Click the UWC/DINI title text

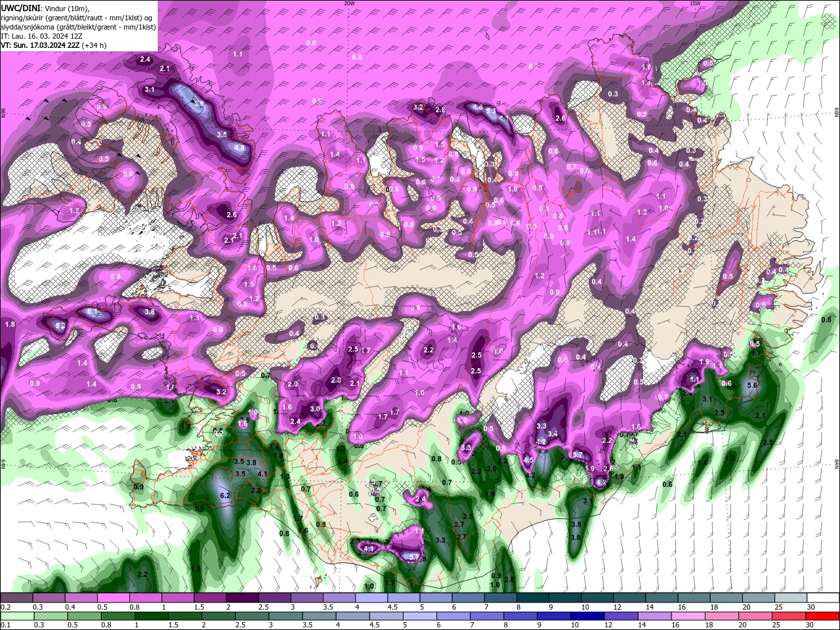tap(20, 8)
